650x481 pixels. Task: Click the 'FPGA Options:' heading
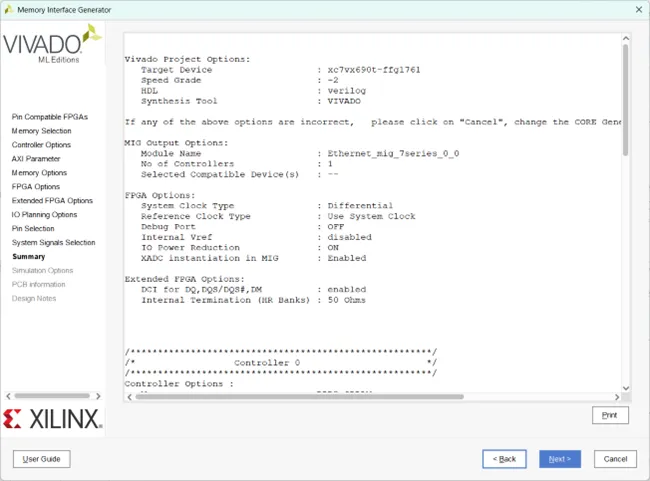coord(160,195)
